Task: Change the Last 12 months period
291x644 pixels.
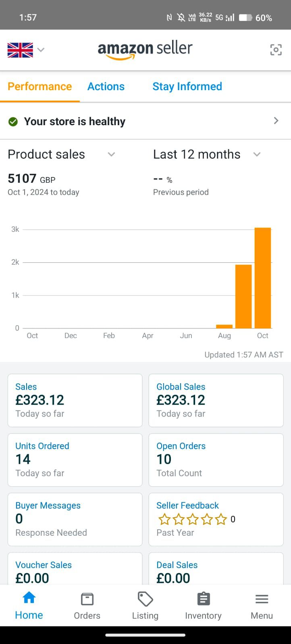Action: tap(257, 154)
